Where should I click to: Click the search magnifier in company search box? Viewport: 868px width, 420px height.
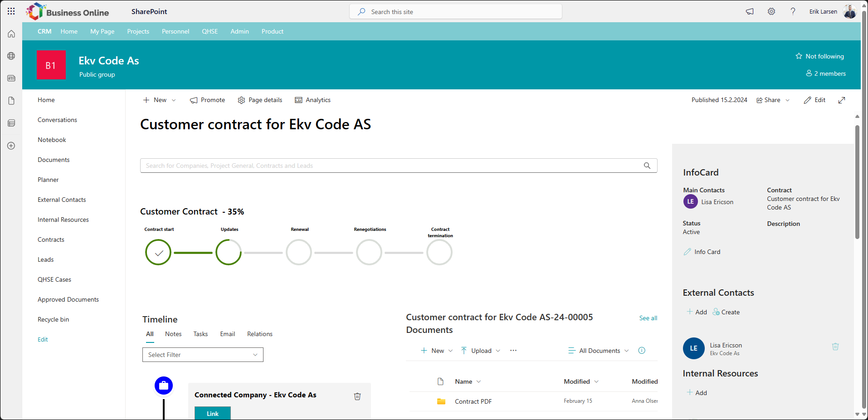pos(647,166)
